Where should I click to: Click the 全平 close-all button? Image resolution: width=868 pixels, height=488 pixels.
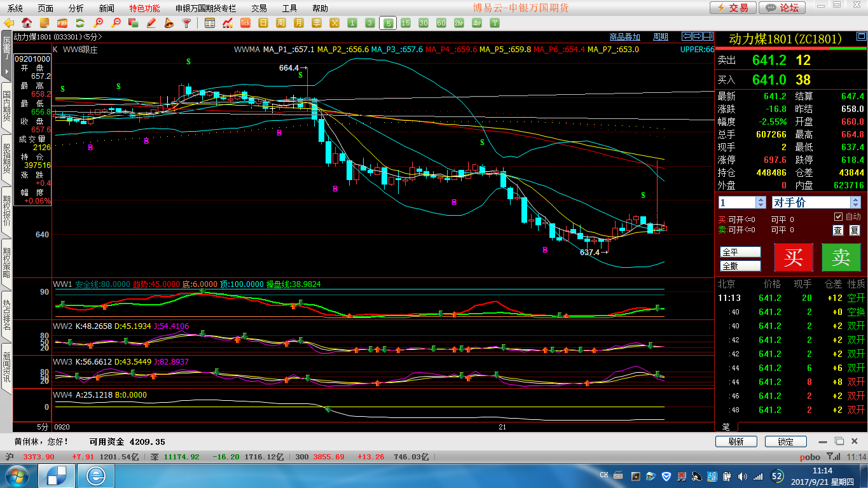pyautogui.click(x=740, y=252)
